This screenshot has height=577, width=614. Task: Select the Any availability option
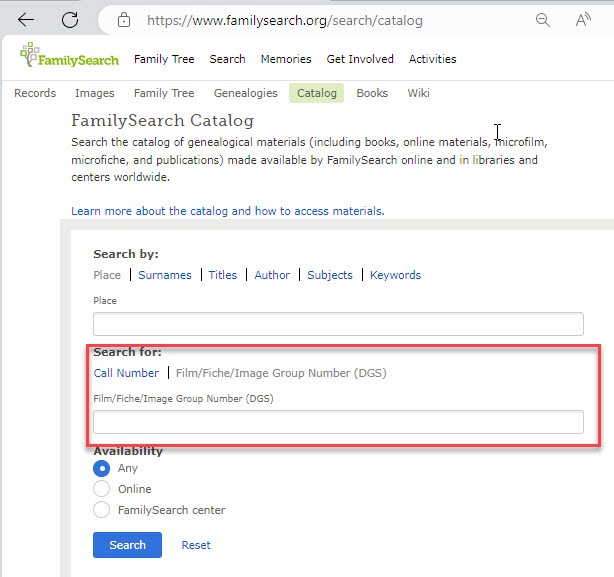coord(101,468)
